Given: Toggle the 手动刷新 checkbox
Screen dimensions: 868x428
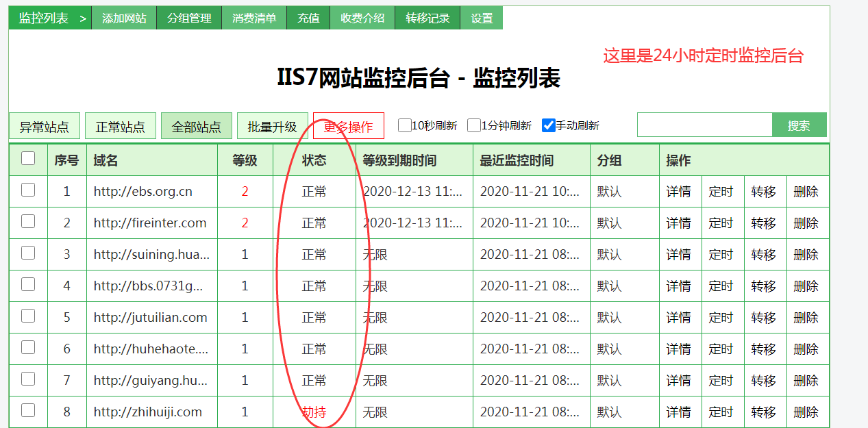Looking at the screenshot, I should coord(549,125).
